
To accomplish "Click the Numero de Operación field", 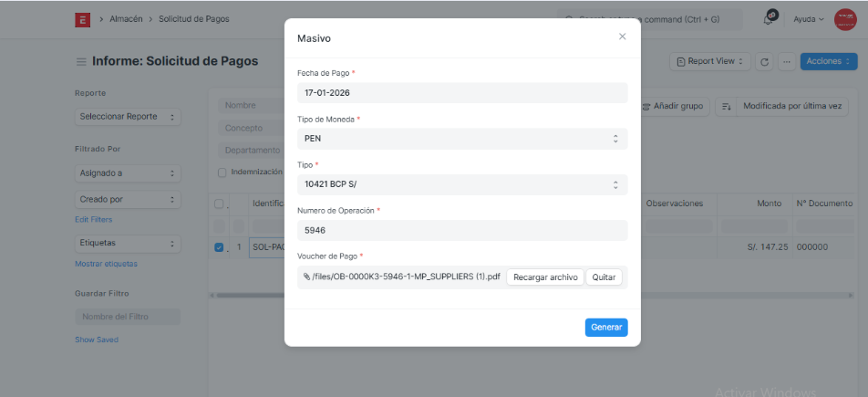I will tap(462, 231).
